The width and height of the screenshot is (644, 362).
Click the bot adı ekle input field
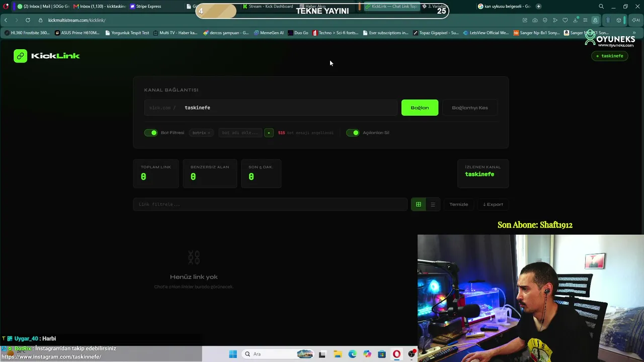(240, 133)
